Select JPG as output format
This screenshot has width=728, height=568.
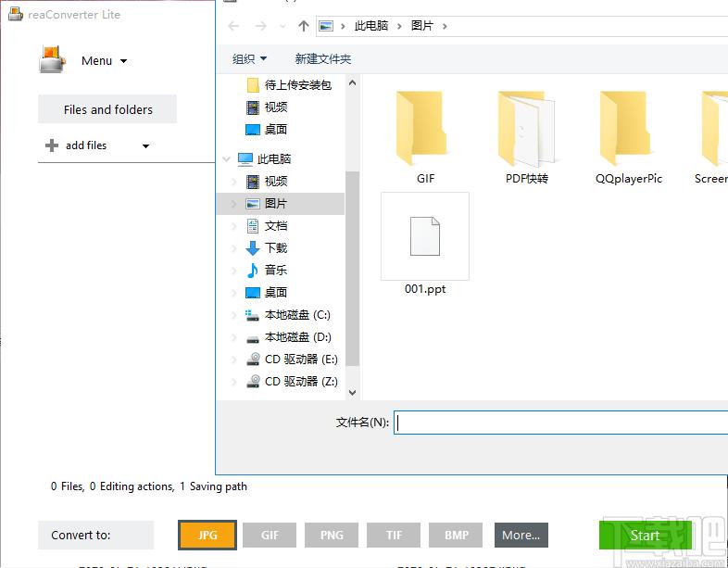coord(207,535)
